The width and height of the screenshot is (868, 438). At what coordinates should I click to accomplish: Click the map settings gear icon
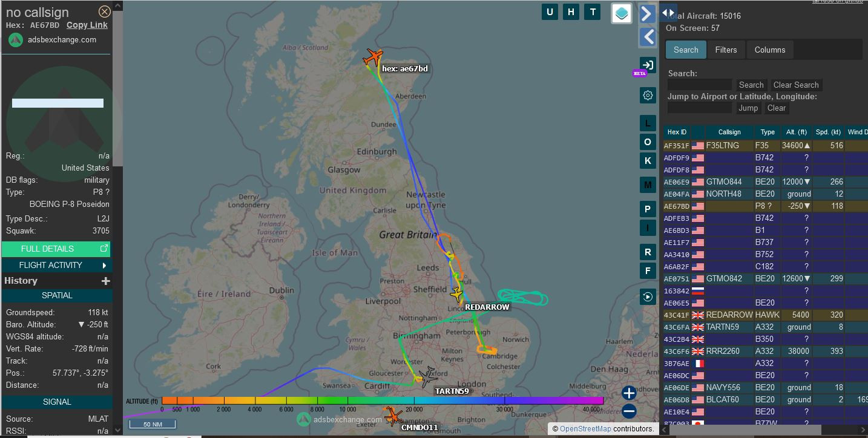point(648,95)
